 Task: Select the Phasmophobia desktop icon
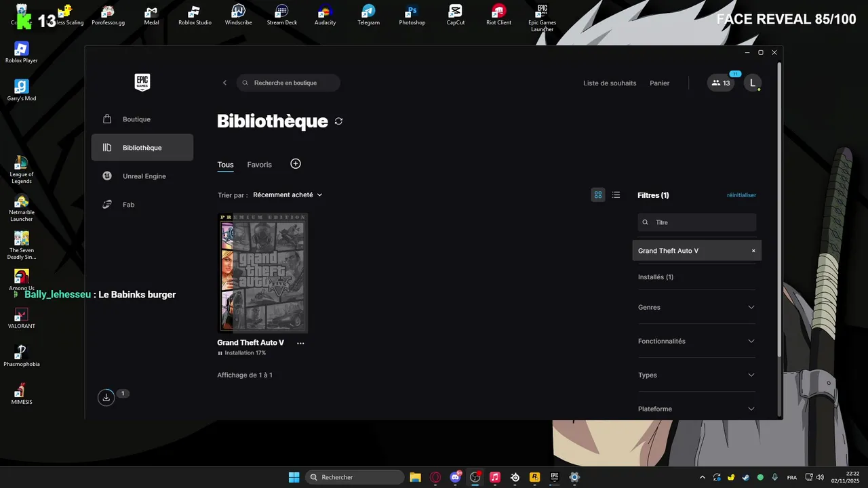[x=21, y=357]
